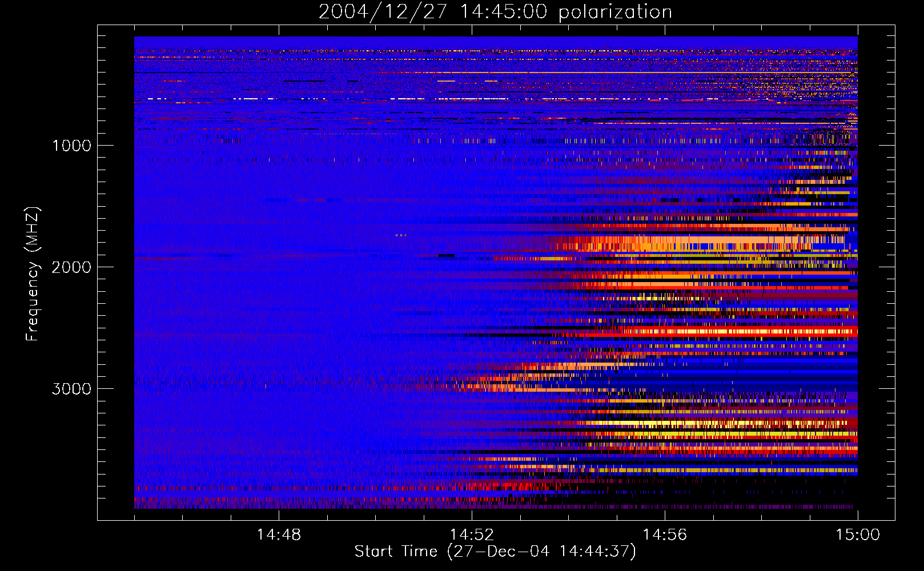Click the 14:56 time axis label
This screenshot has width=924, height=571.
[665, 534]
